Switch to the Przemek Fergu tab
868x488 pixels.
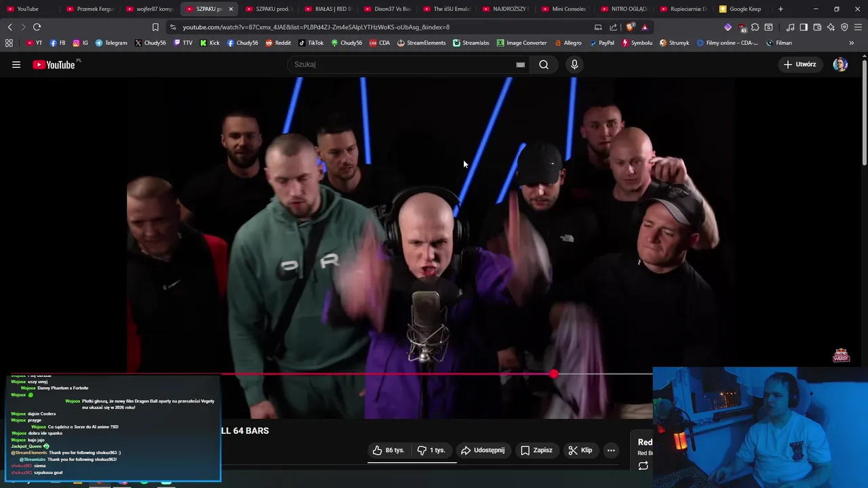[x=90, y=9]
